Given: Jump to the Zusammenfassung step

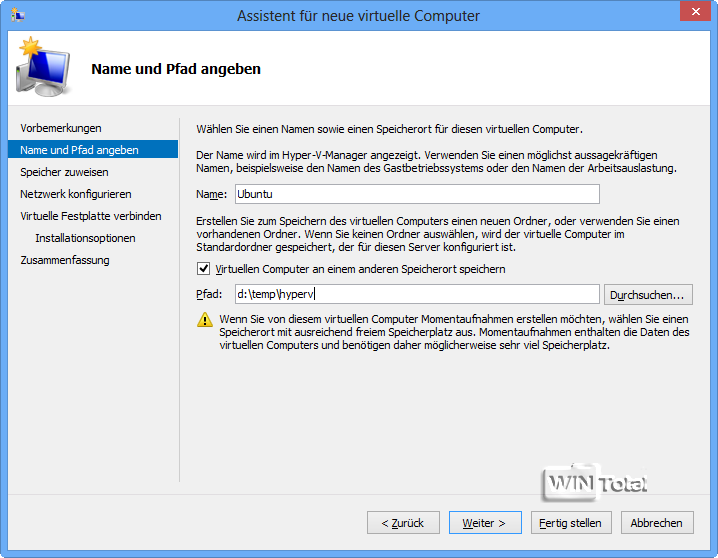Looking at the screenshot, I should click(65, 260).
